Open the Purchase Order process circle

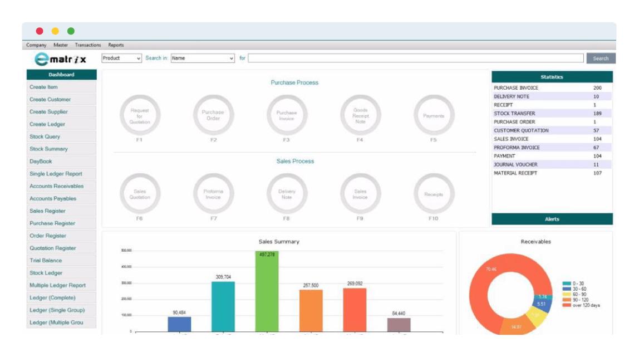213,115
